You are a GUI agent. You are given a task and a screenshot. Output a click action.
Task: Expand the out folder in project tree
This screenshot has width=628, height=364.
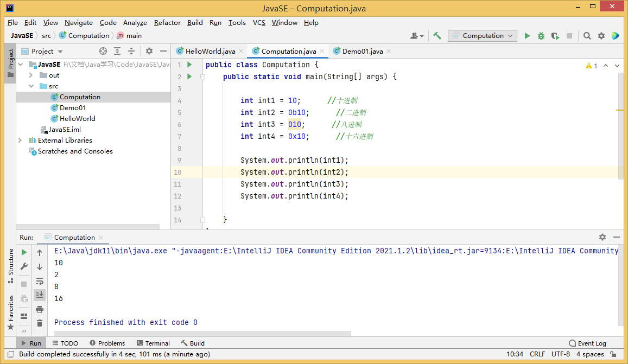point(31,75)
